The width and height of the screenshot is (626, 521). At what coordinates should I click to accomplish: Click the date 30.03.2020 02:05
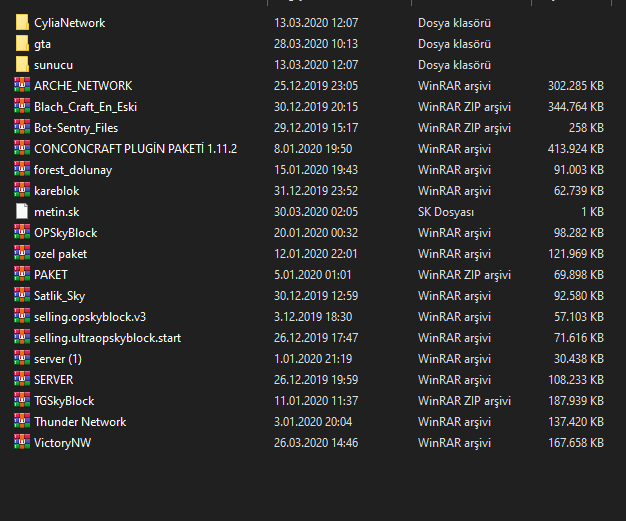click(316, 212)
